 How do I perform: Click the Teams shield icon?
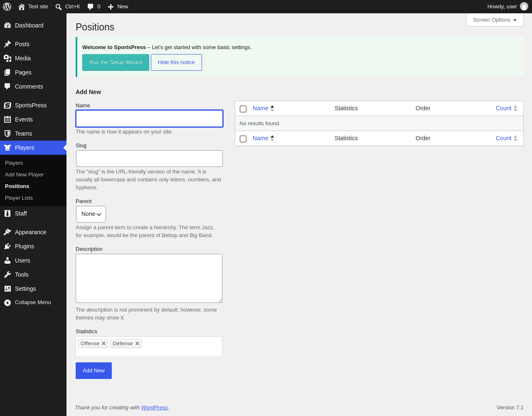point(7,134)
